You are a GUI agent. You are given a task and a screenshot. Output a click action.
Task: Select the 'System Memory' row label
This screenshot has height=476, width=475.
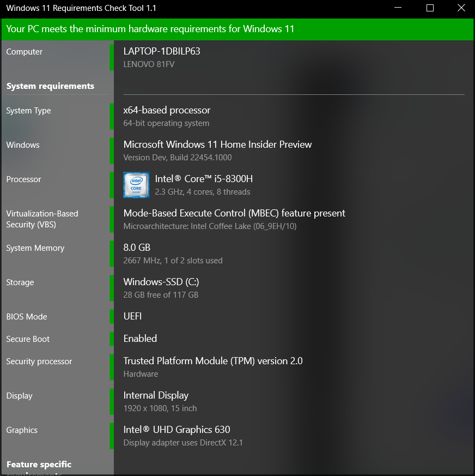pos(35,248)
